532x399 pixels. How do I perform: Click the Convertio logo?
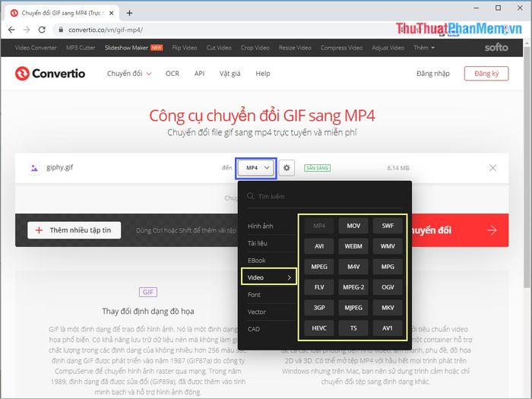[x=50, y=73]
